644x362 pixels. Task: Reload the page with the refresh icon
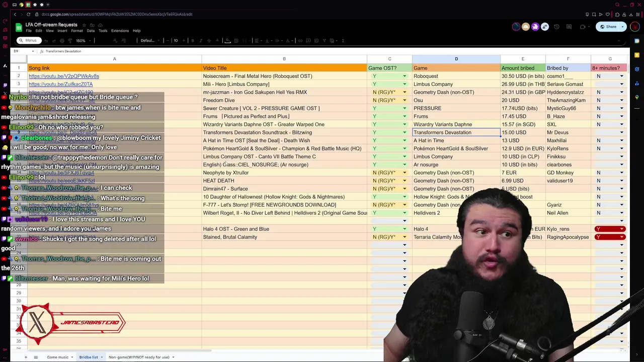pyautogui.click(x=29, y=14)
